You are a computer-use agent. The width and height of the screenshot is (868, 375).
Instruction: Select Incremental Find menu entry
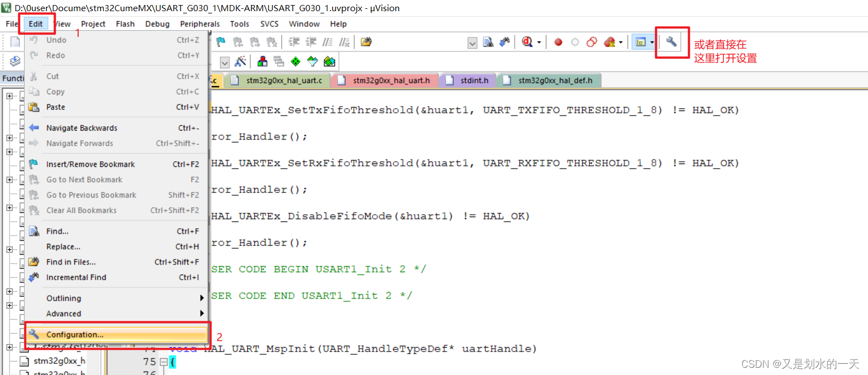pyautogui.click(x=117, y=277)
